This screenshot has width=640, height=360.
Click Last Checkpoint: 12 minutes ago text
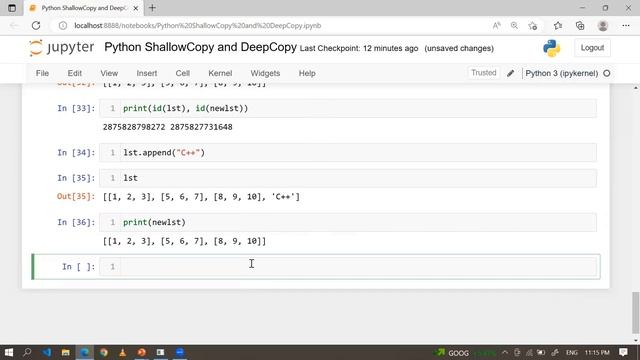(359, 48)
